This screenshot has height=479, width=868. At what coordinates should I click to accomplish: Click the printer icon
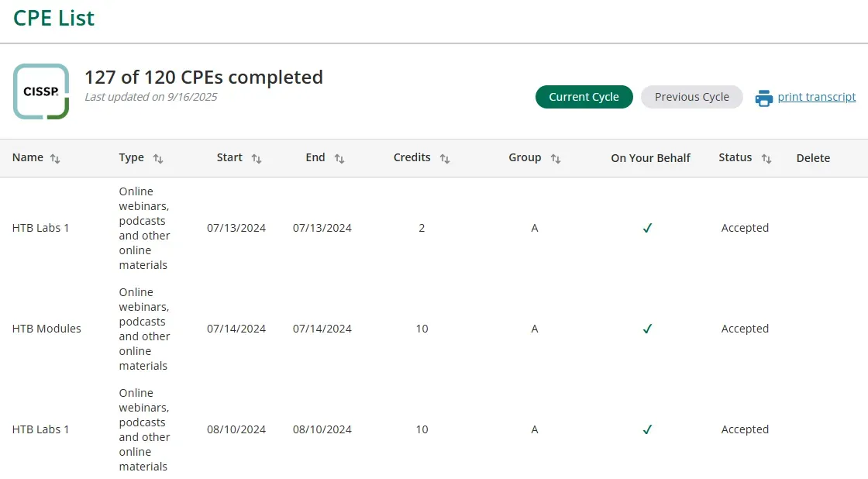tap(764, 98)
